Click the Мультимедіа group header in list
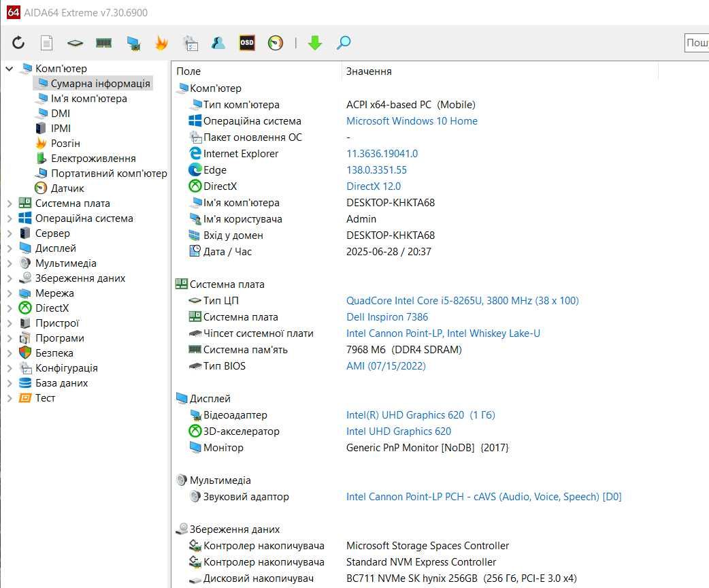Screen dimensions: 709x588 [220, 480]
